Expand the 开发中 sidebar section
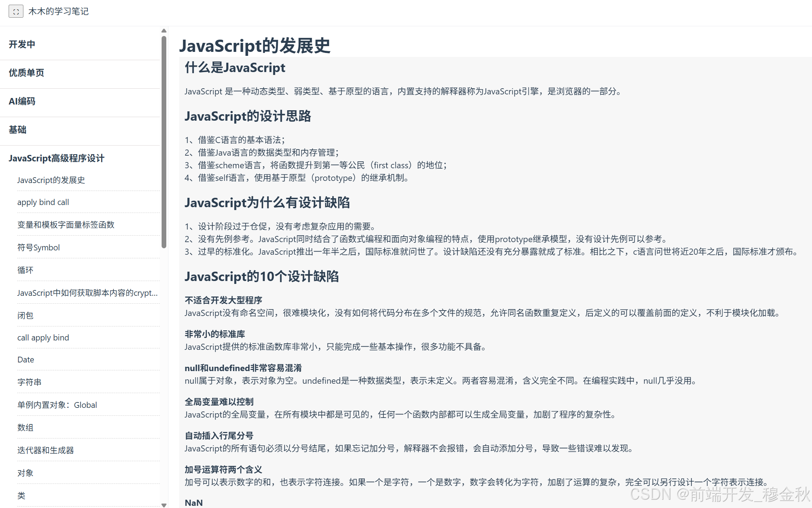Screen dimensions: 812x508 [22, 44]
